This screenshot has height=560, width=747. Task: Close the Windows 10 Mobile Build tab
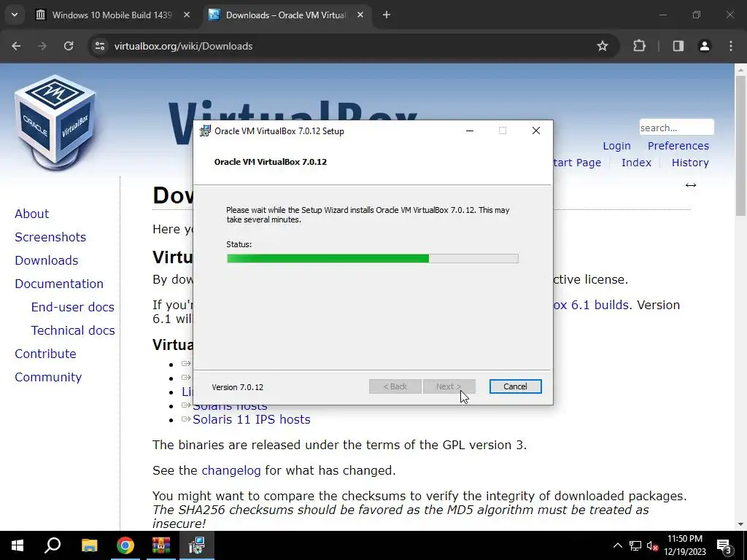pos(187,15)
